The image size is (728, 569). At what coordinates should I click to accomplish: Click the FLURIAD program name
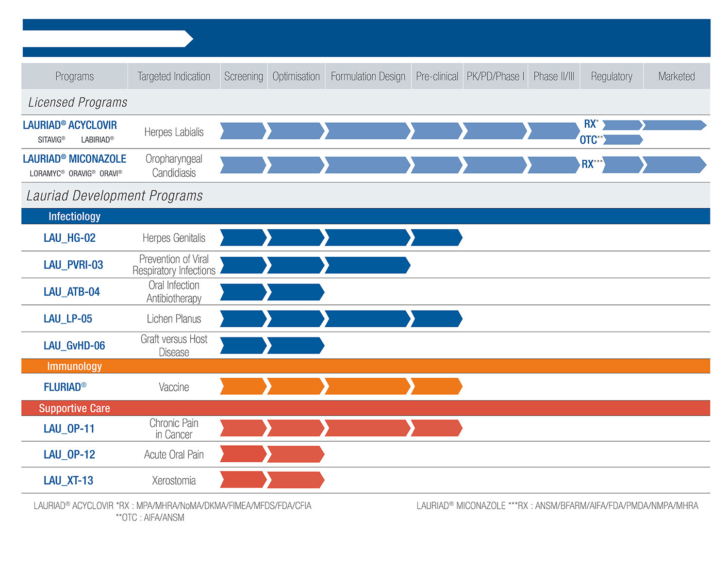click(65, 387)
